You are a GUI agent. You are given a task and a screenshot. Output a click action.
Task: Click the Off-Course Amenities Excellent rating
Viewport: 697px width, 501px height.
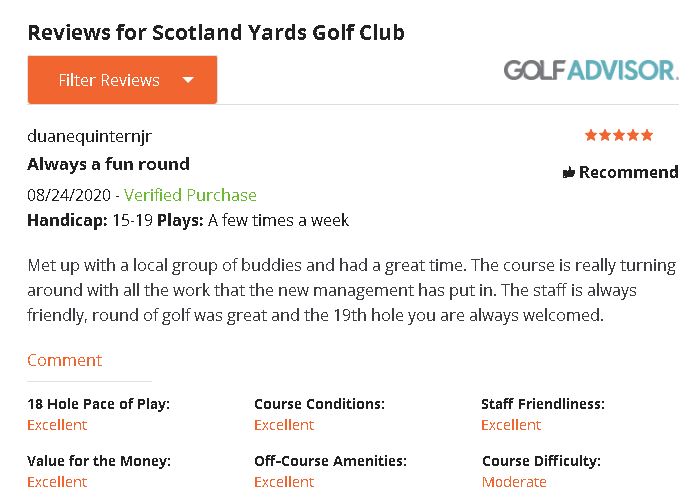pos(284,482)
